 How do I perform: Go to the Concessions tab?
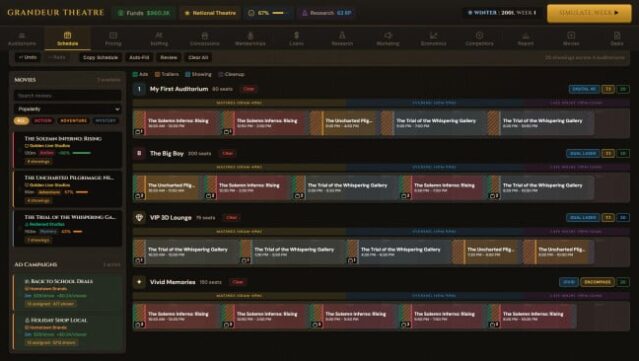click(x=205, y=39)
